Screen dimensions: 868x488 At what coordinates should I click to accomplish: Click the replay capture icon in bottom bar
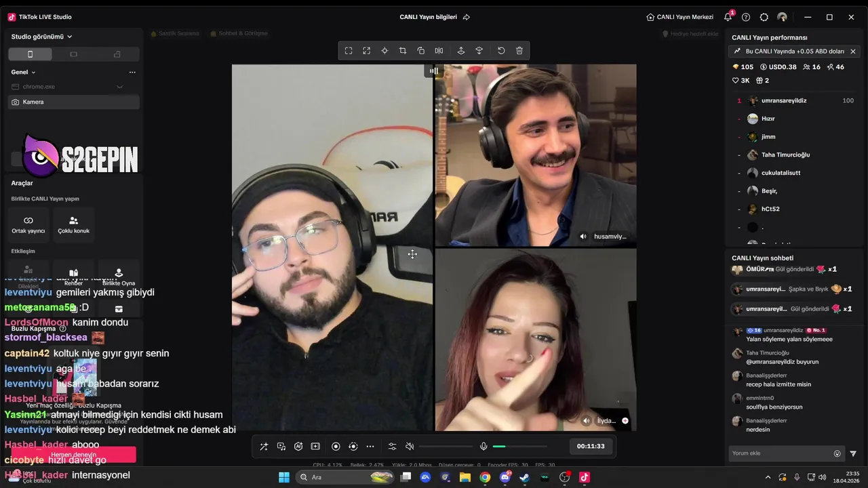coord(353,446)
